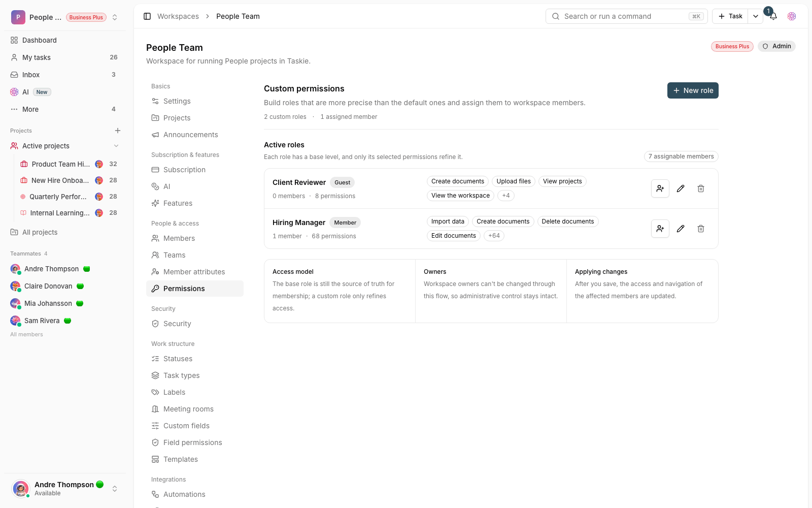Go to Settings in Basics section
Image resolution: width=812 pixels, height=508 pixels.
[195, 101]
